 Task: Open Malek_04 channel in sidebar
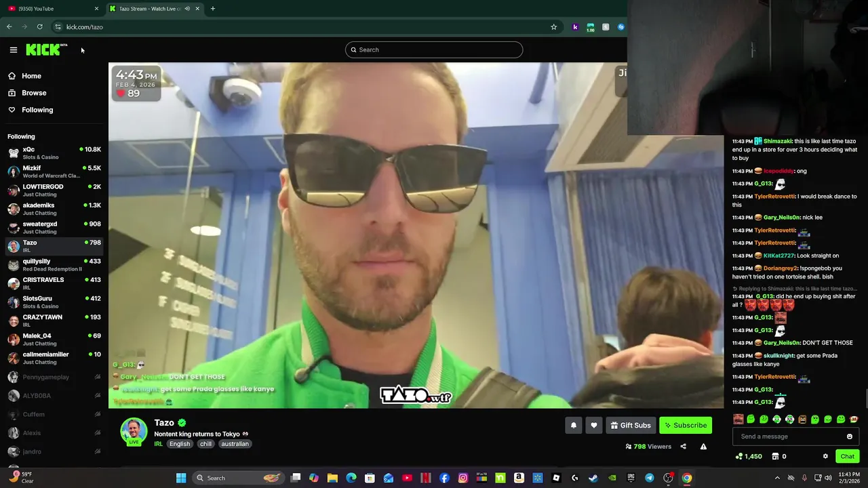tap(54, 340)
